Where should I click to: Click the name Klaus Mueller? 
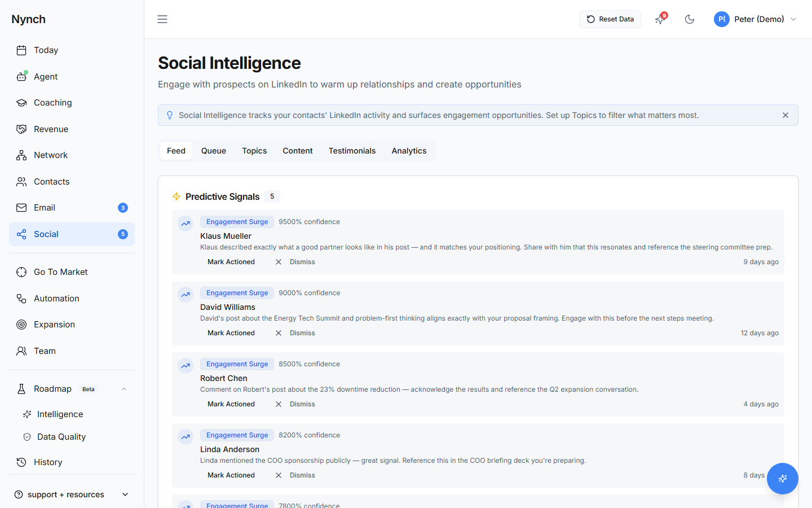tap(226, 236)
